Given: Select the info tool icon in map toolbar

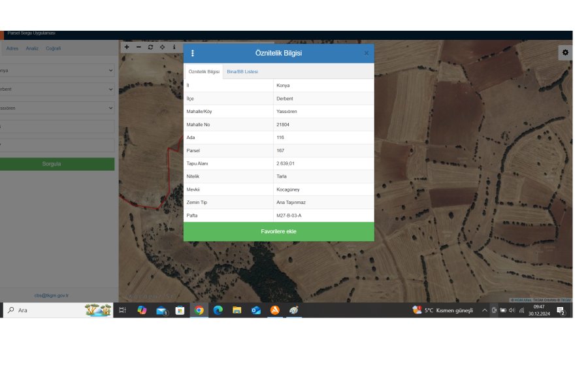Looking at the screenshot, I should (174, 47).
